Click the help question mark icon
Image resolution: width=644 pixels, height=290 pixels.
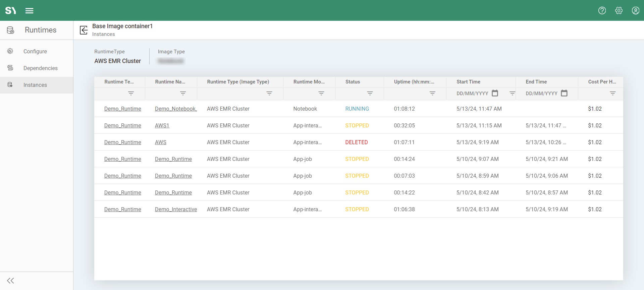pyautogui.click(x=602, y=11)
